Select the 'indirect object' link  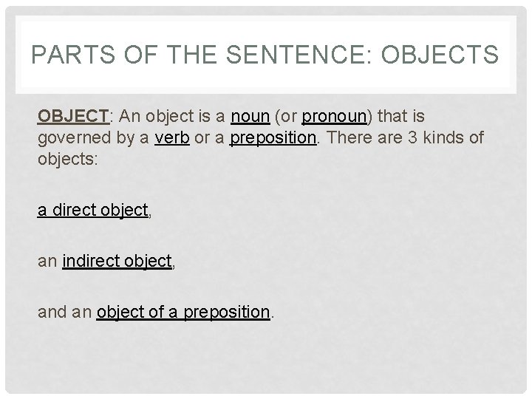[117, 262]
